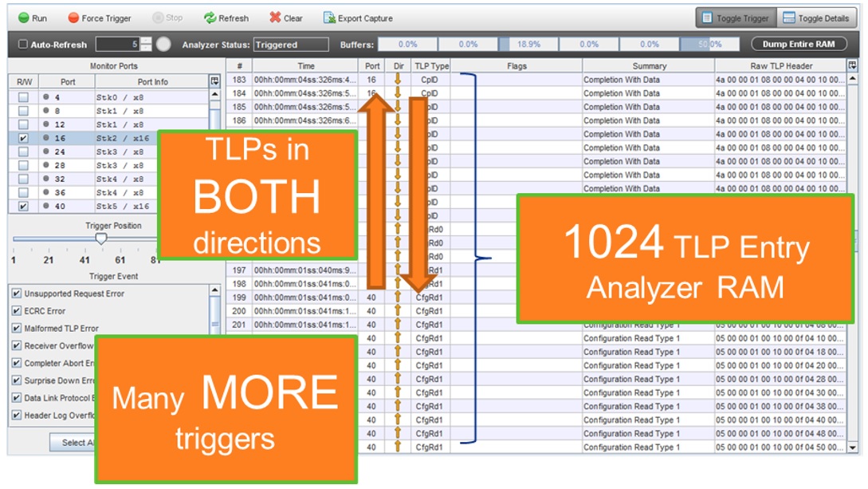
Task: Sort table by Time column header
Action: click(x=305, y=66)
